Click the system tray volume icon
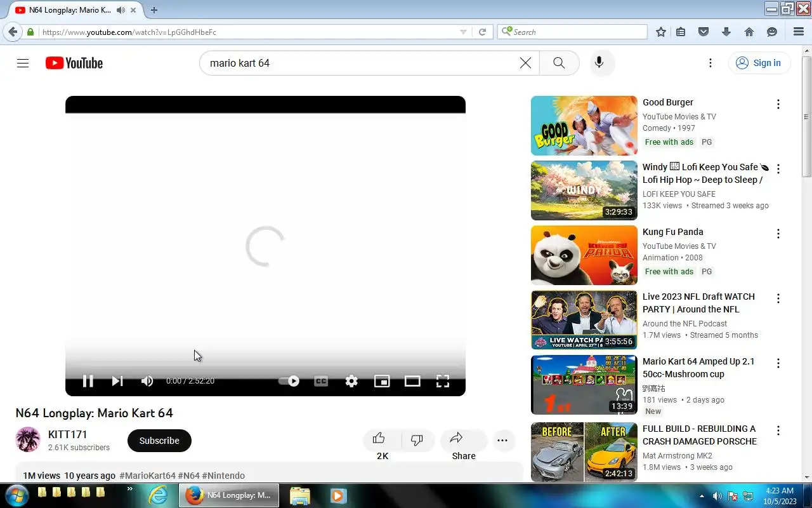The width and height of the screenshot is (812, 508). (x=717, y=496)
